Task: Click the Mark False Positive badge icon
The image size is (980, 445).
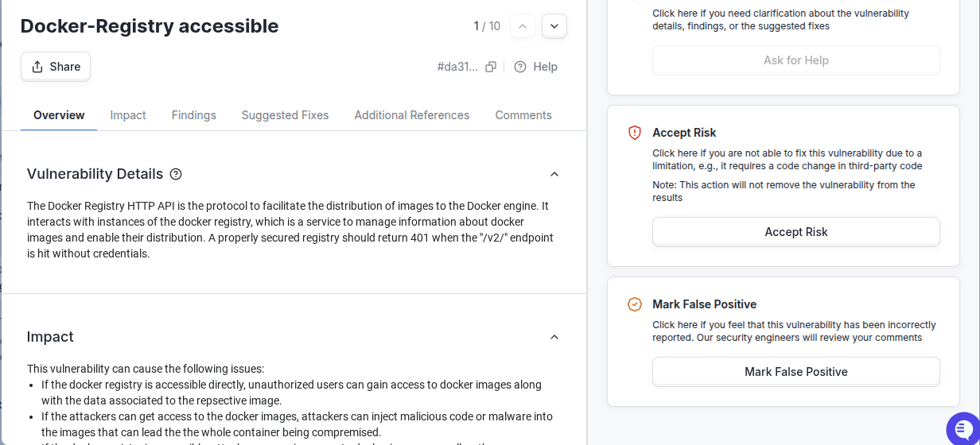Action: click(635, 304)
